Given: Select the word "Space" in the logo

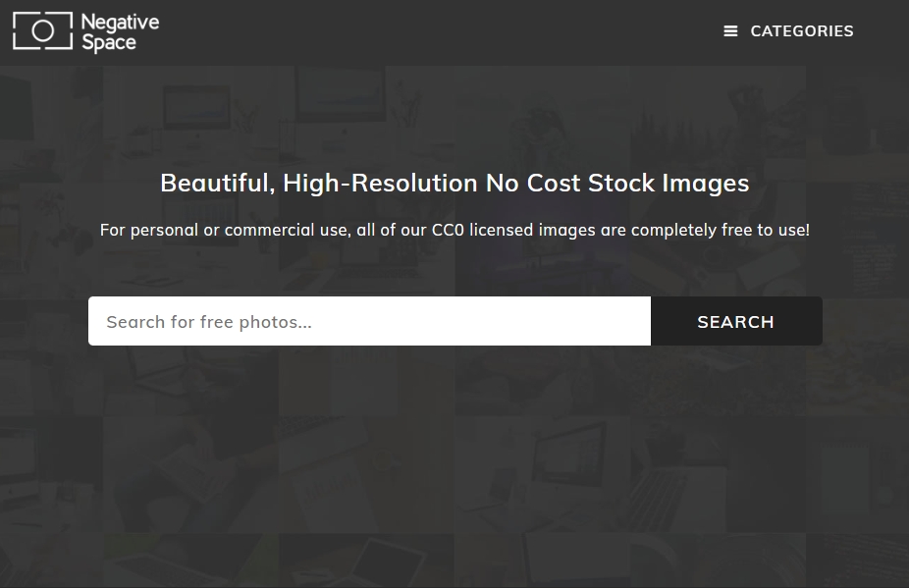Looking at the screenshot, I should [x=108, y=43].
